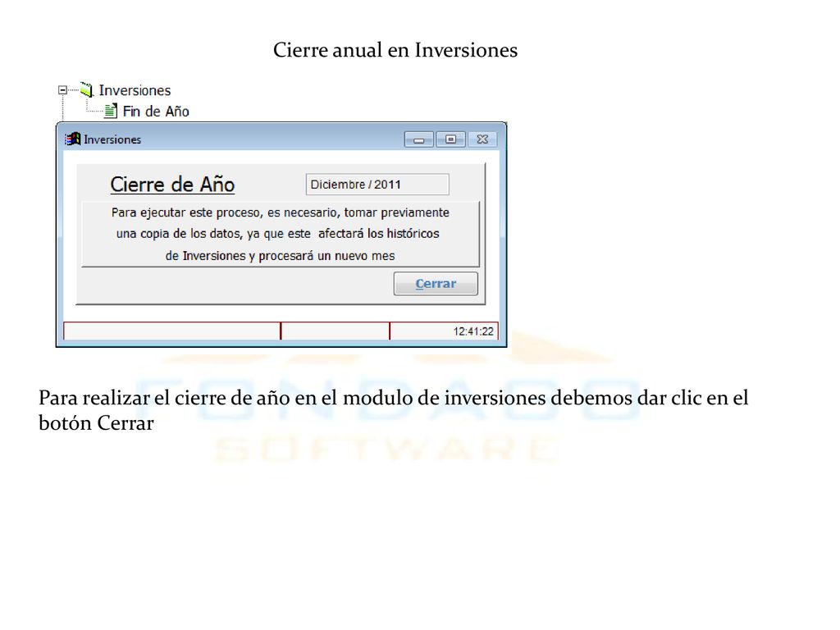This screenshot has height=630, width=840.
Task: Click the warning text about copia de los datos
Action: [x=281, y=234]
